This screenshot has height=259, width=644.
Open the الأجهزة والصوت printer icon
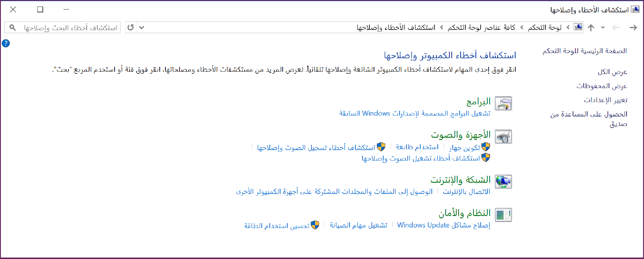click(503, 137)
